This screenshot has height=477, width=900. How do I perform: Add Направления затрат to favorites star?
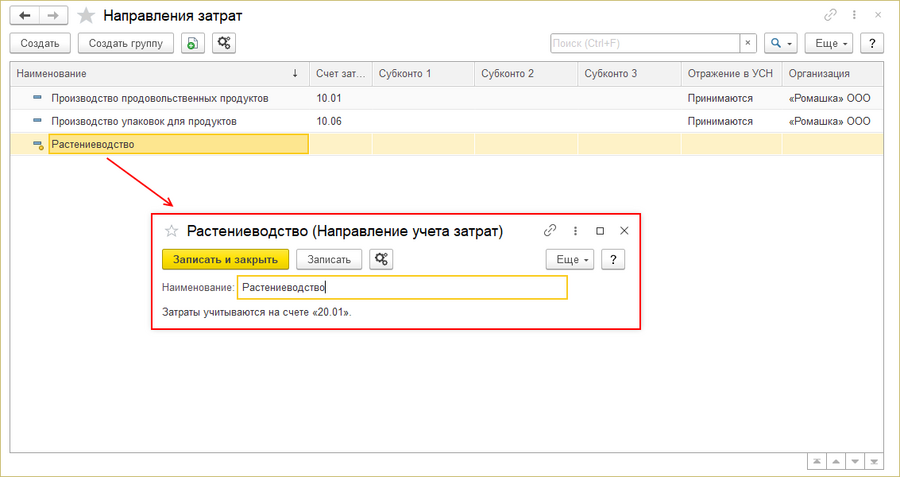coord(86,16)
